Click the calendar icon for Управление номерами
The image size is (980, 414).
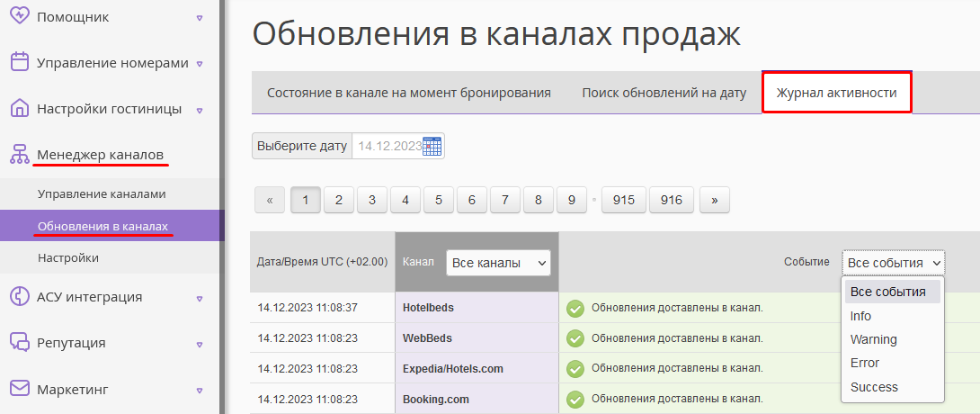pyautogui.click(x=20, y=62)
